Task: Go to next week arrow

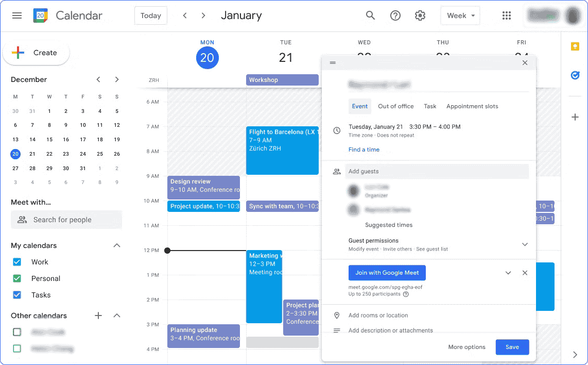Action: pyautogui.click(x=203, y=15)
